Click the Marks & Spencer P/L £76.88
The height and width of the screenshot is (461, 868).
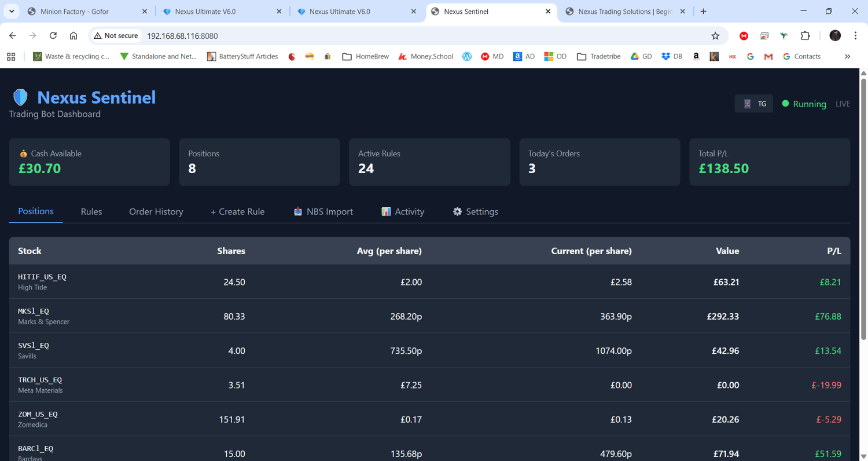(828, 316)
